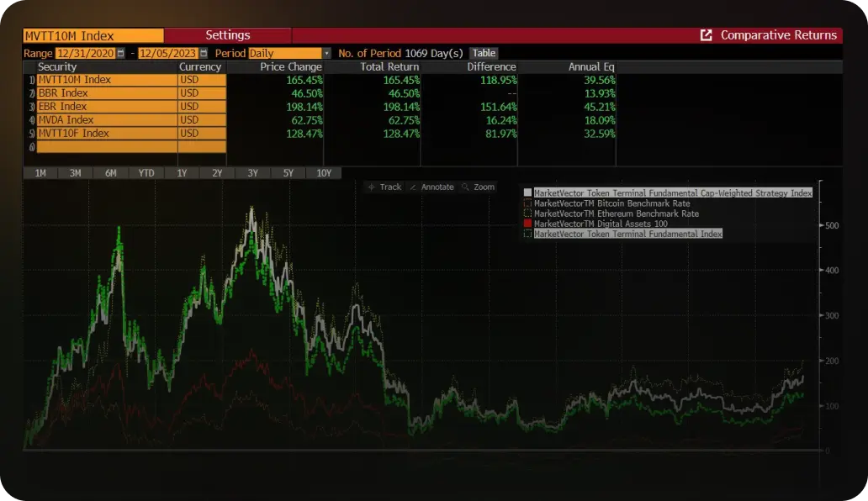This screenshot has width=868, height=501.
Task: Click USD currency for MVDA Index
Action: [202, 119]
